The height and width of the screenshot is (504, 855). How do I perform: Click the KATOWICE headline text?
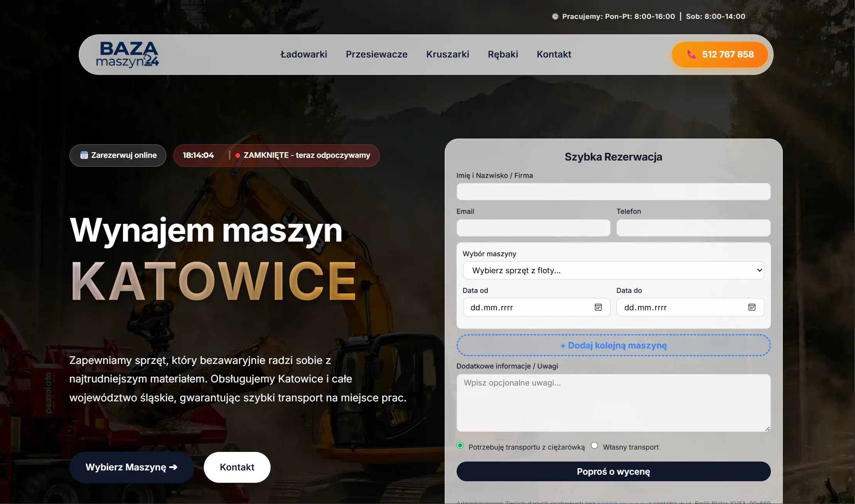(213, 281)
